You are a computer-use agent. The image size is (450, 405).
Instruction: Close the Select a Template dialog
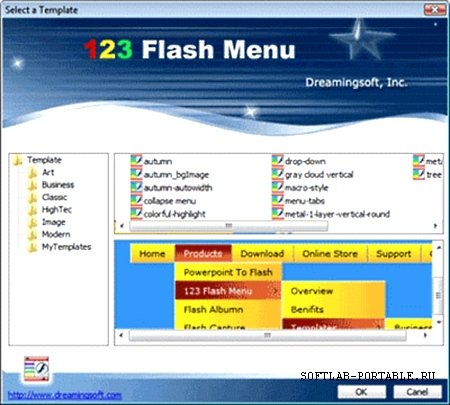[435, 9]
